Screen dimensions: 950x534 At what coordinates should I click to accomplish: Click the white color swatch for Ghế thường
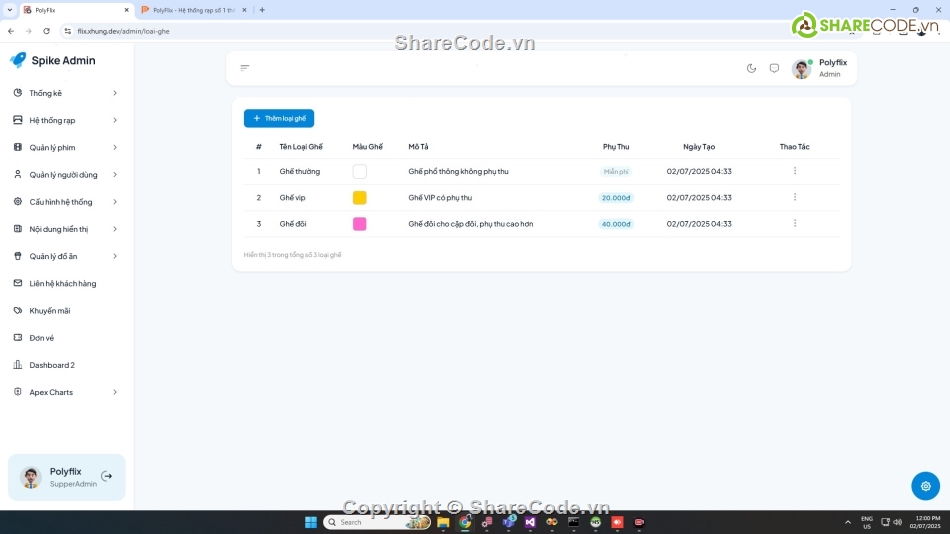coord(359,172)
